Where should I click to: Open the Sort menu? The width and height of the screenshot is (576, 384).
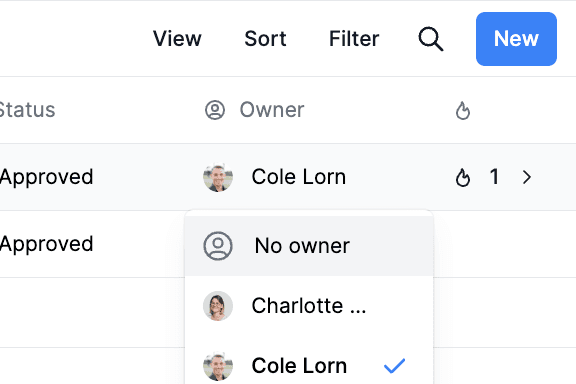pos(265,39)
